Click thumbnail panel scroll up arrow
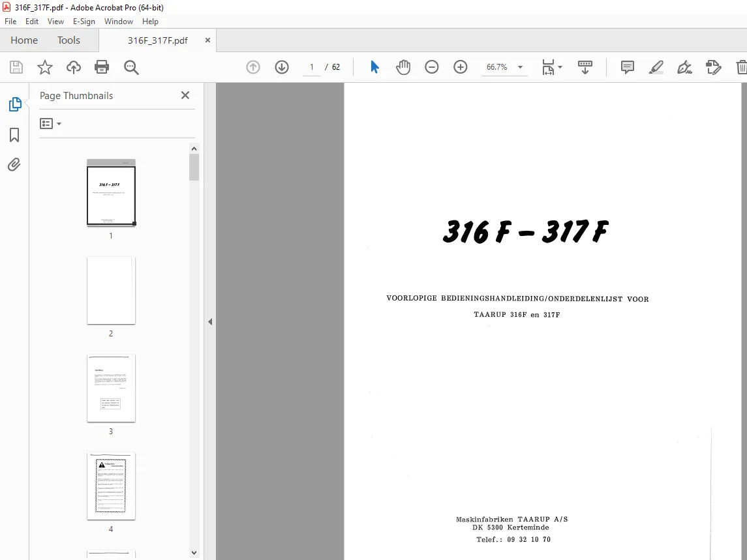The image size is (747, 560). [194, 149]
